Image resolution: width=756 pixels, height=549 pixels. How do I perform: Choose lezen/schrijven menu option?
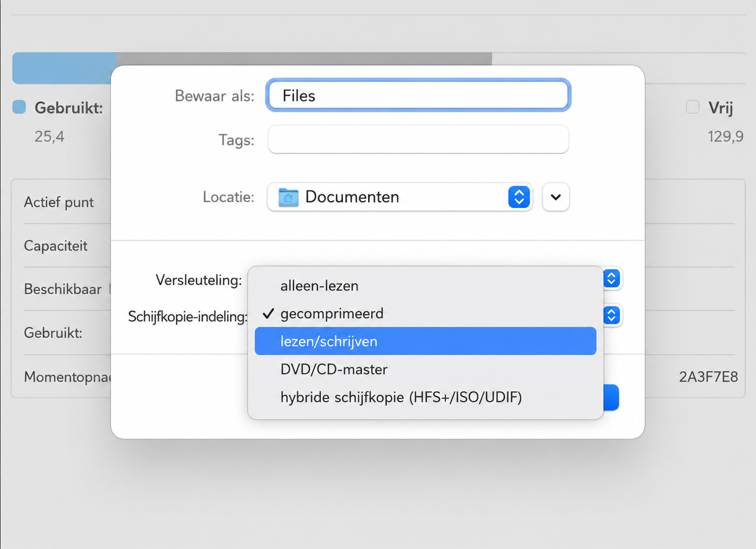tap(426, 341)
